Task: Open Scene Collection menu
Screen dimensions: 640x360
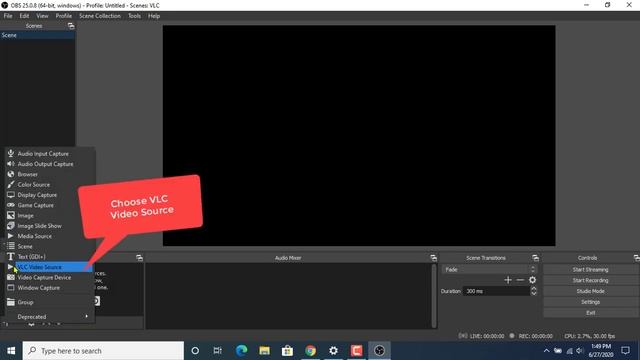Action: click(100, 16)
